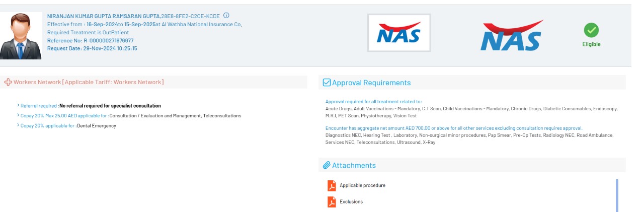Click the Workers Network tariff header
Image resolution: width=644 pixels, height=212 pixels.
pyautogui.click(x=89, y=82)
